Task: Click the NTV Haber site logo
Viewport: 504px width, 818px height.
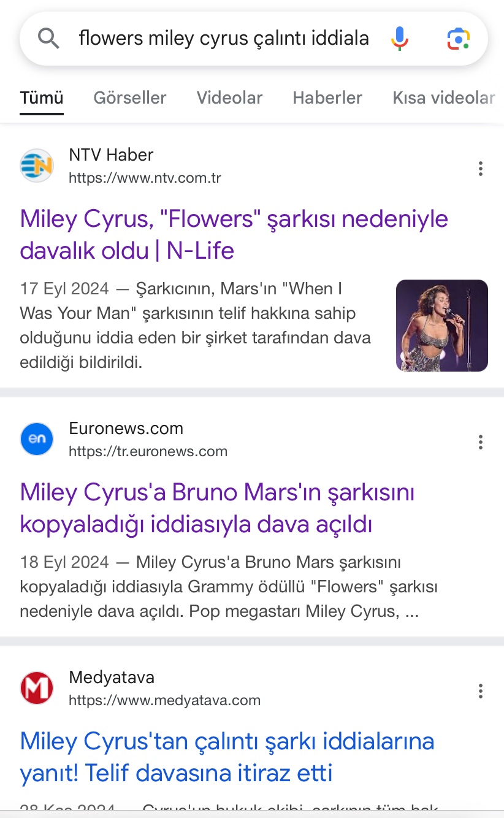Action: [37, 166]
